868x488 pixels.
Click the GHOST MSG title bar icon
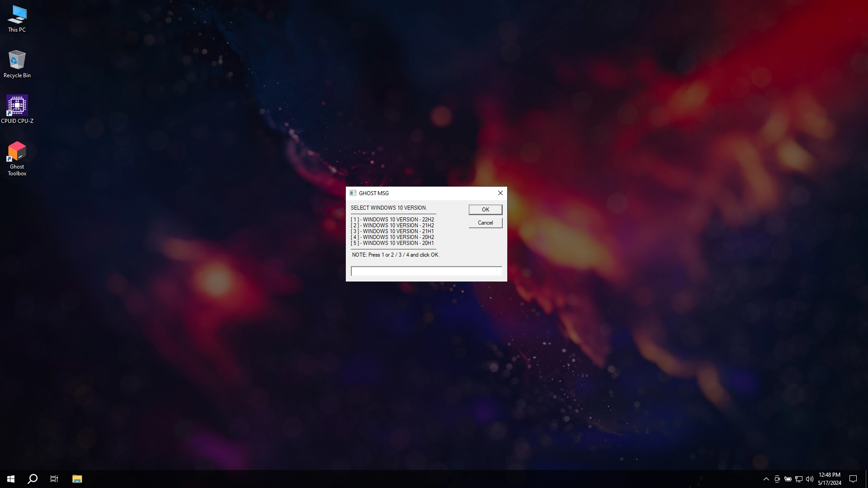[353, 193]
